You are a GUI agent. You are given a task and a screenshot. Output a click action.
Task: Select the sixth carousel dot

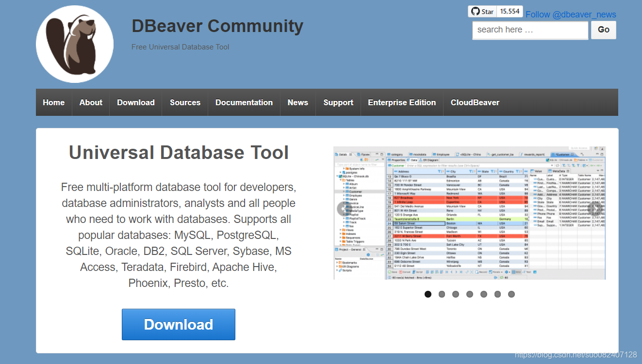pyautogui.click(x=497, y=294)
